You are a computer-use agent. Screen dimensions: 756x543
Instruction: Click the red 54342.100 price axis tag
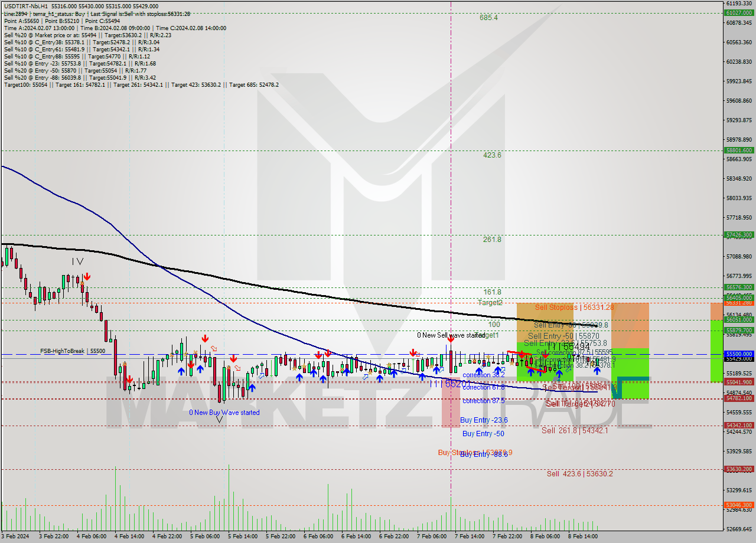coord(739,425)
